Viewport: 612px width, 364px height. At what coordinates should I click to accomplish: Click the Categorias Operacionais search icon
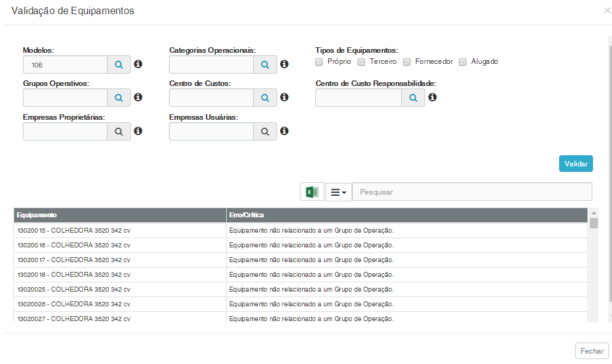pyautogui.click(x=265, y=64)
